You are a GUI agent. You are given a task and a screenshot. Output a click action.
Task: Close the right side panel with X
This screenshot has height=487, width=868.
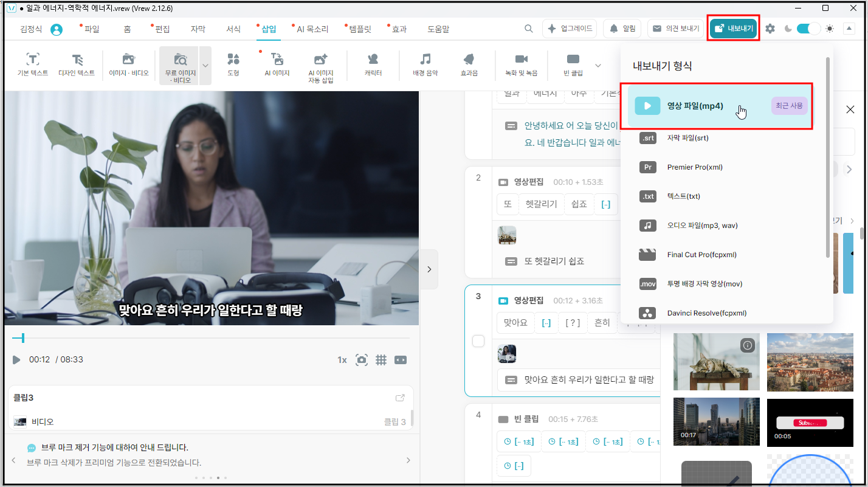(850, 109)
